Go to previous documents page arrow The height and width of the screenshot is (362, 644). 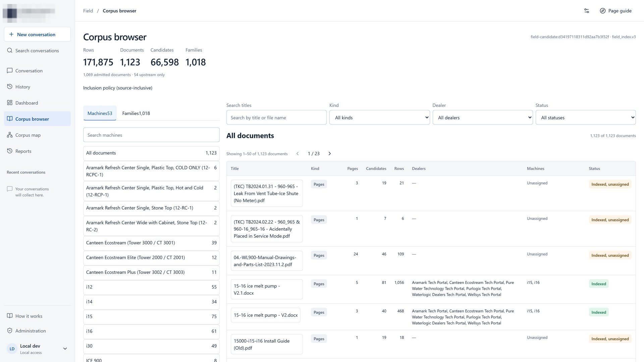pyautogui.click(x=298, y=154)
